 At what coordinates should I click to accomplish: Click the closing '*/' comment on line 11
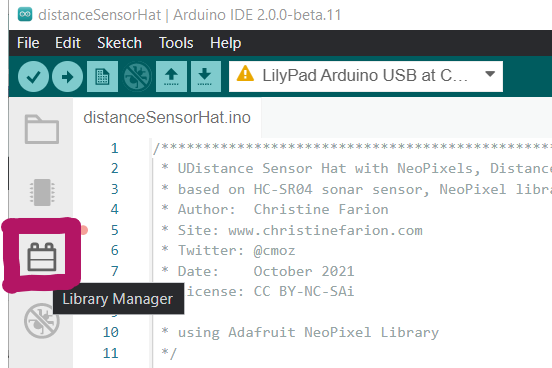pos(169,353)
